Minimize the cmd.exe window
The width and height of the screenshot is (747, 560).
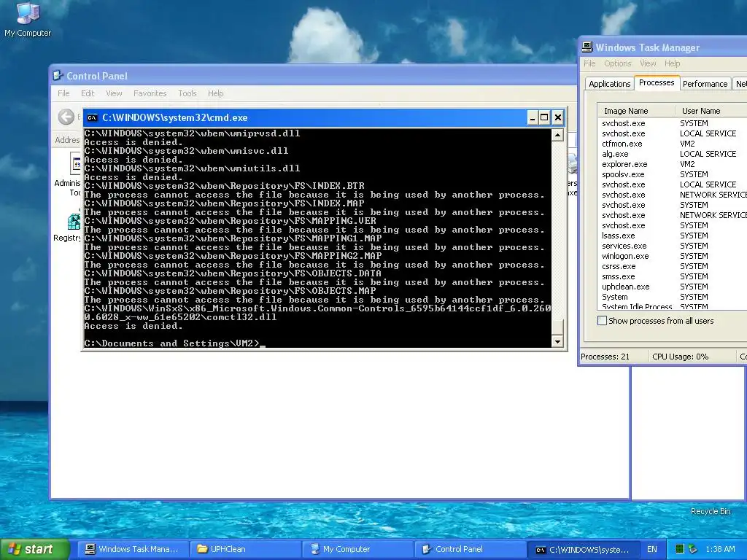click(533, 117)
